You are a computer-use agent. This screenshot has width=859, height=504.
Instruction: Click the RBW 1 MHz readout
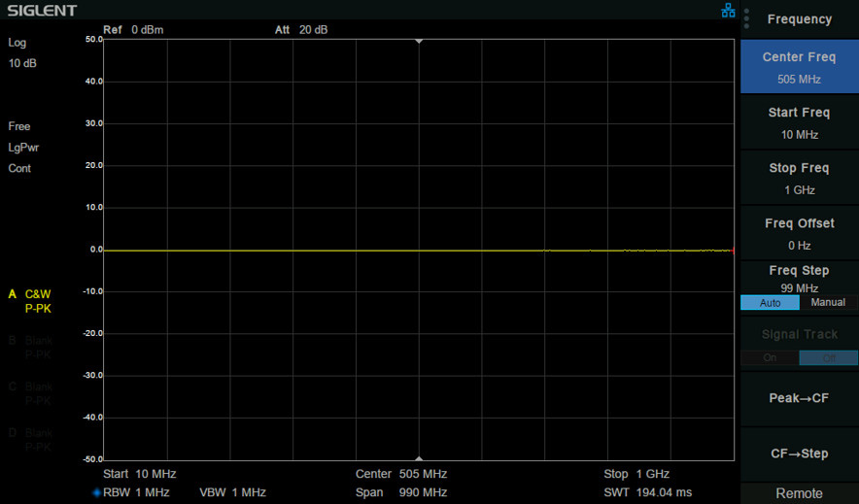[136, 492]
